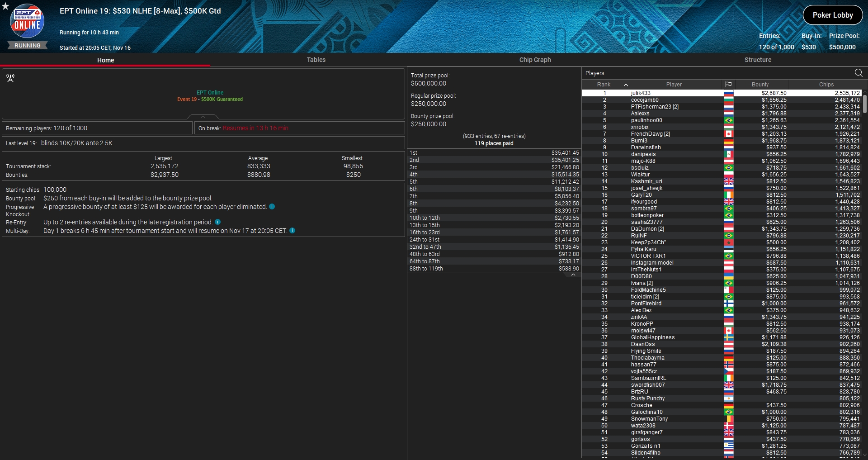Click julik433's country flag
The image size is (868, 460).
tap(728, 93)
